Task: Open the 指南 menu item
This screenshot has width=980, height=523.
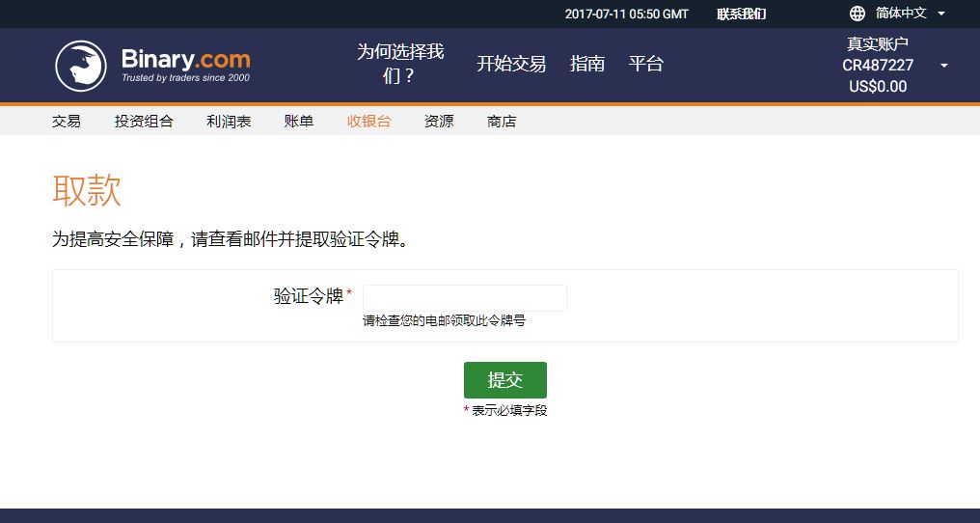Action: (587, 64)
